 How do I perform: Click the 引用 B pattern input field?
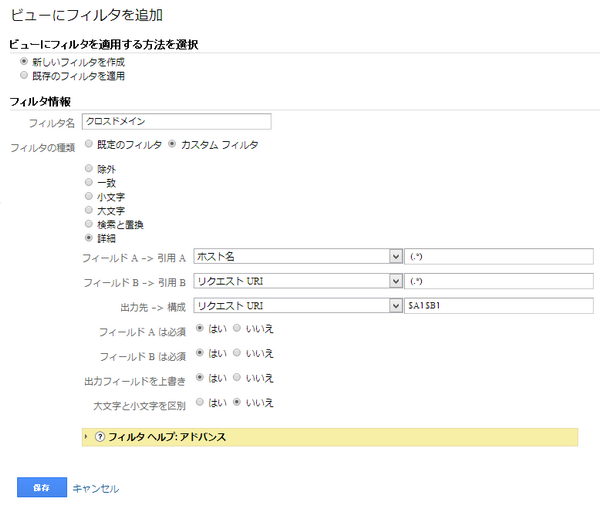coord(499,281)
